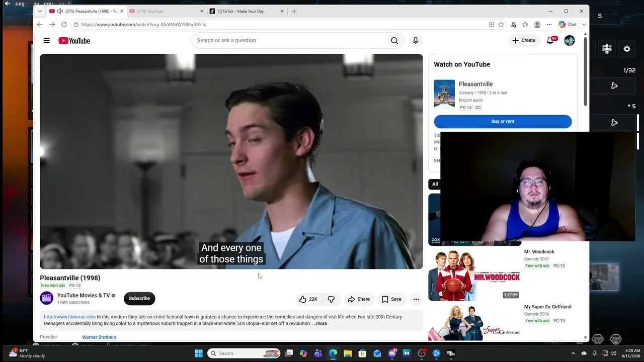Switch to the Pleasantville (1998) tab
The height and width of the screenshot is (362, 644).
86,11
